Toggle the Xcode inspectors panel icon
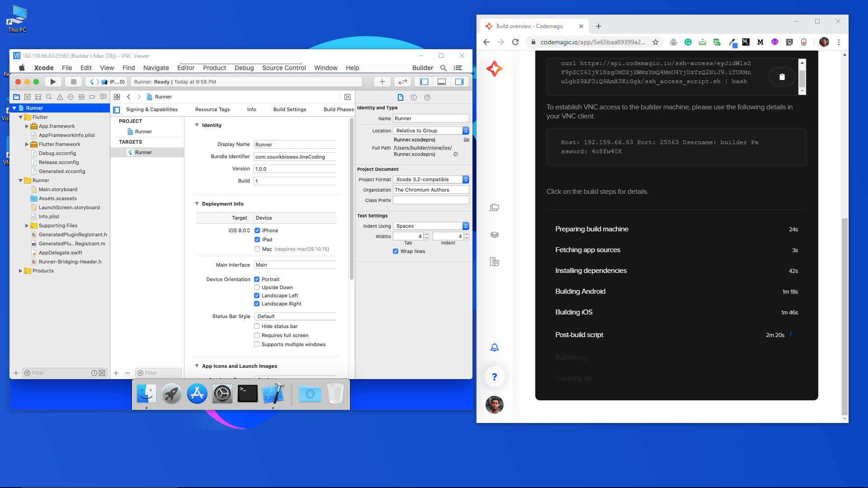The image size is (868, 488). coord(459,82)
